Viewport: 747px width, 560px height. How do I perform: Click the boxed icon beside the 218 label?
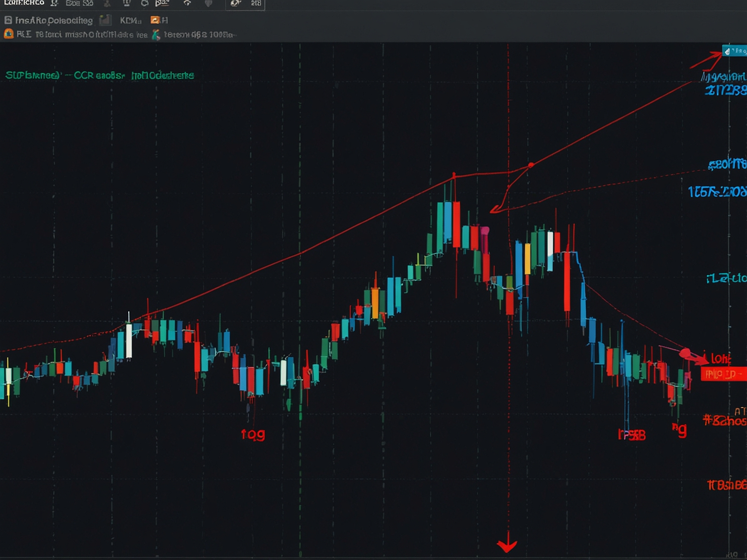(236, 3)
